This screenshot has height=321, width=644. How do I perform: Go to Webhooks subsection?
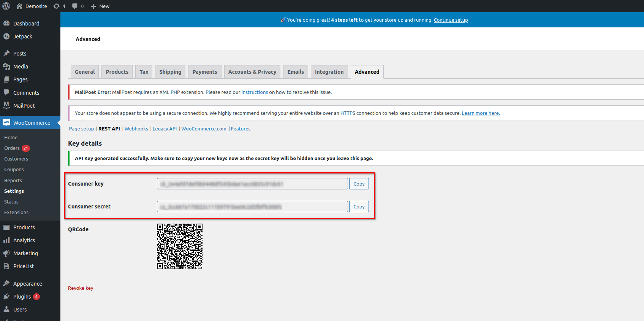136,129
